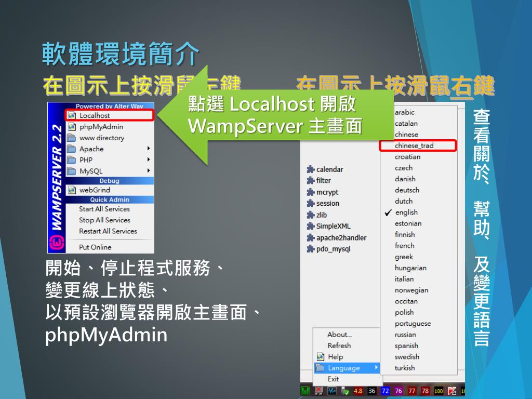Click the blue 72 tray indicator
The height and width of the screenshot is (399, 532).
tap(385, 391)
